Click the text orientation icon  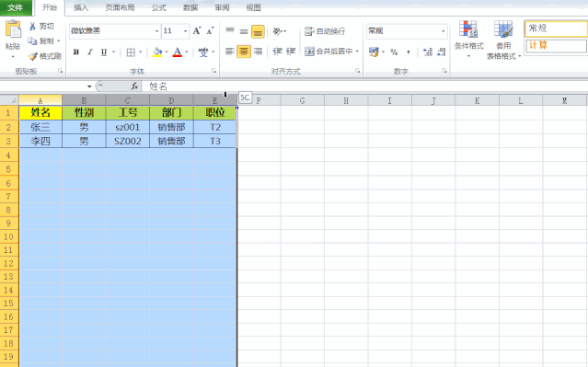(278, 31)
